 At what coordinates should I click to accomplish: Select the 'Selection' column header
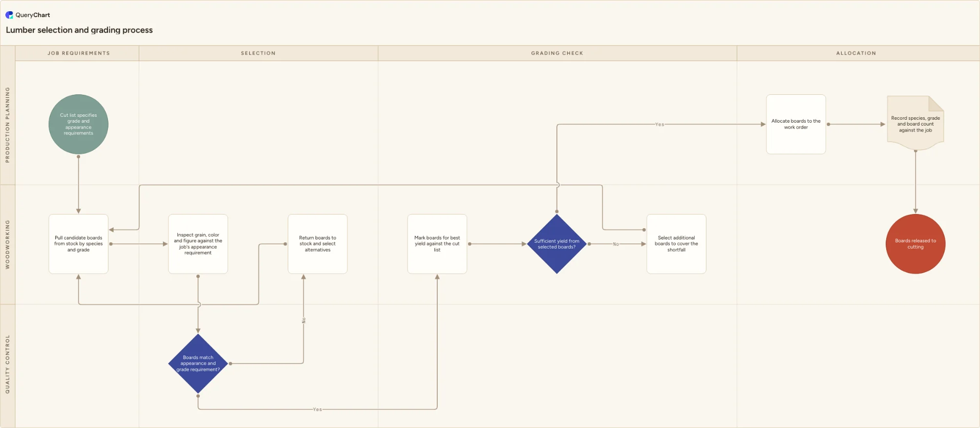[258, 53]
